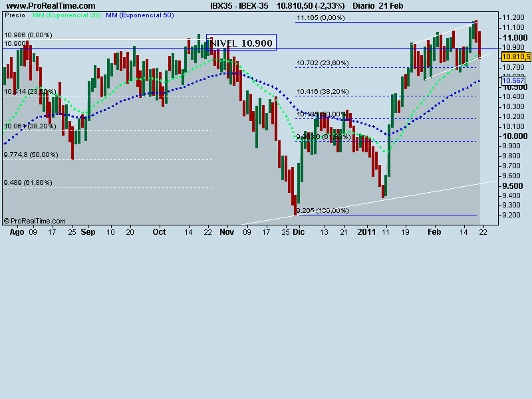
Task: Click the 2011 date axis label
Action: click(x=367, y=232)
